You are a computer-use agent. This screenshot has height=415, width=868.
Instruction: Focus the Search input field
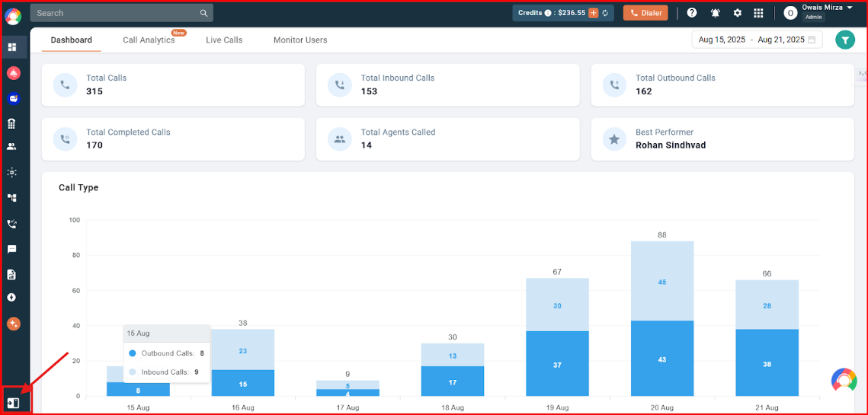[122, 13]
